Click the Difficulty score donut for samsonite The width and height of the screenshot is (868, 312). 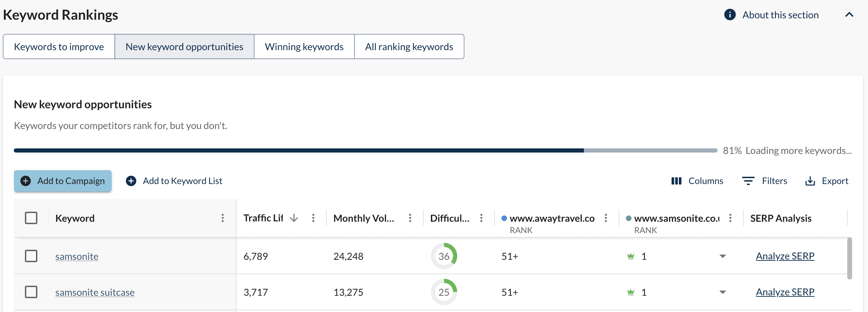444,256
